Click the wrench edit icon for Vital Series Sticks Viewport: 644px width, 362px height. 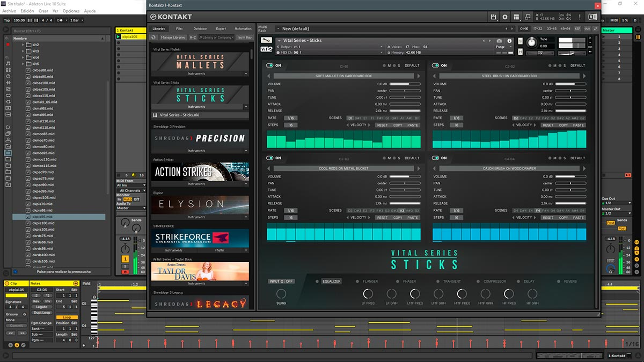point(266,40)
